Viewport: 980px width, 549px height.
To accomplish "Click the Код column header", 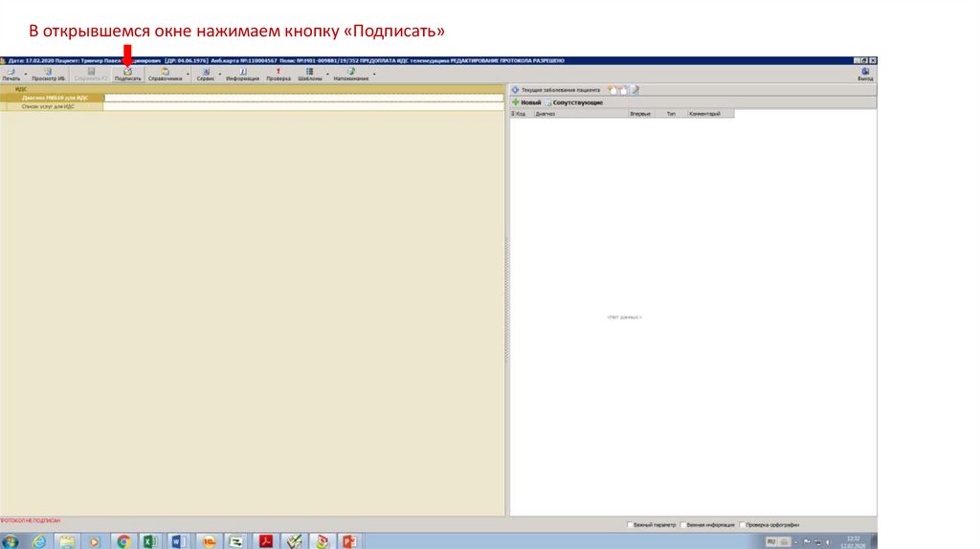I will 522,114.
